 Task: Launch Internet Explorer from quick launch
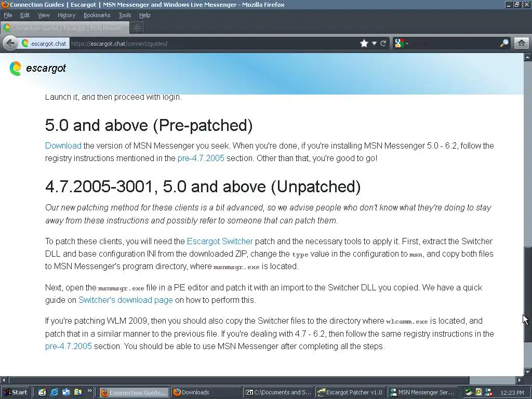pyautogui.click(x=54, y=392)
